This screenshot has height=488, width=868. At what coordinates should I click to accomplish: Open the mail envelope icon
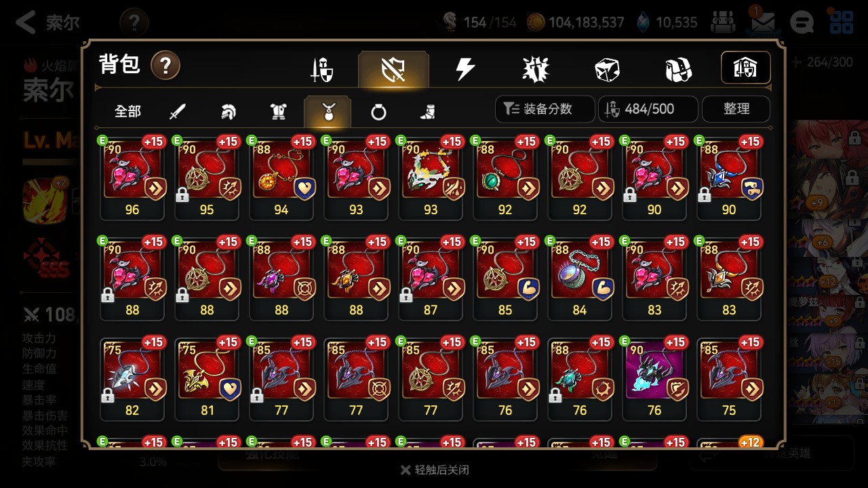click(x=763, y=22)
